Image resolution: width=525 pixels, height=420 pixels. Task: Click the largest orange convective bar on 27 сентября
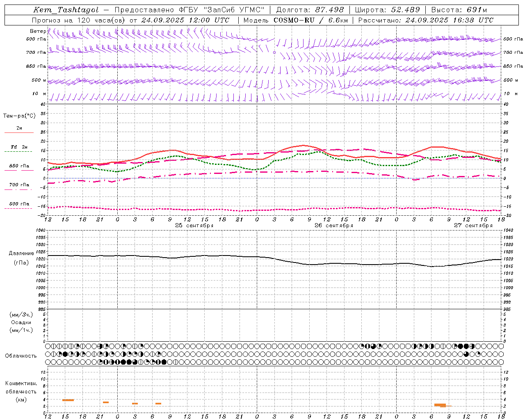[440, 405]
